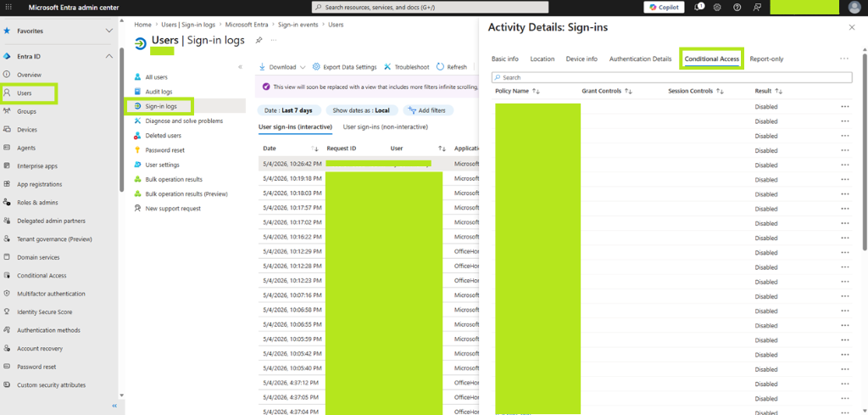Open the Download dropdown
Image resolution: width=868 pixels, height=415 pixels.
pyautogui.click(x=282, y=67)
